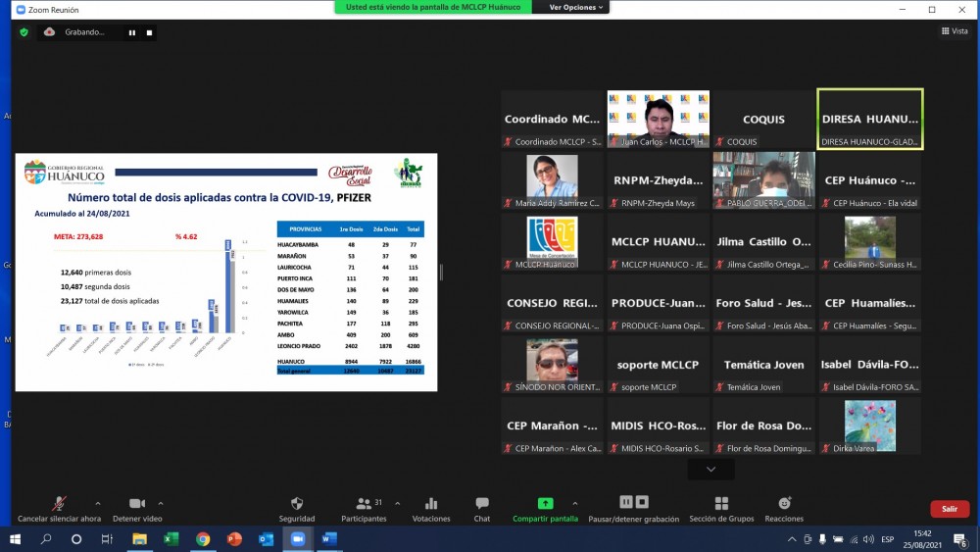Unmute microphone with Cancelar silenciar ahora
Viewport: 980px width, 552px height.
[60, 506]
